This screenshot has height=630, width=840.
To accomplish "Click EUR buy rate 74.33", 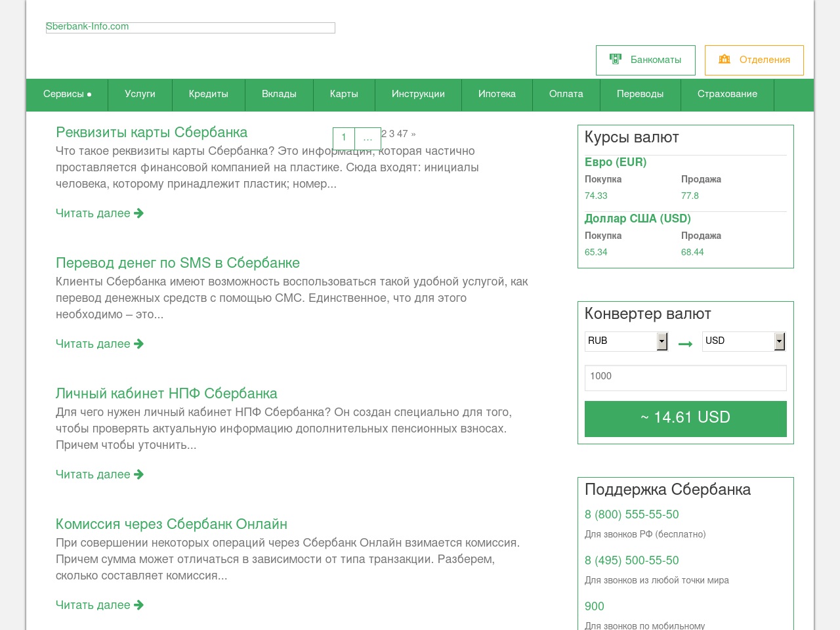I will click(596, 196).
